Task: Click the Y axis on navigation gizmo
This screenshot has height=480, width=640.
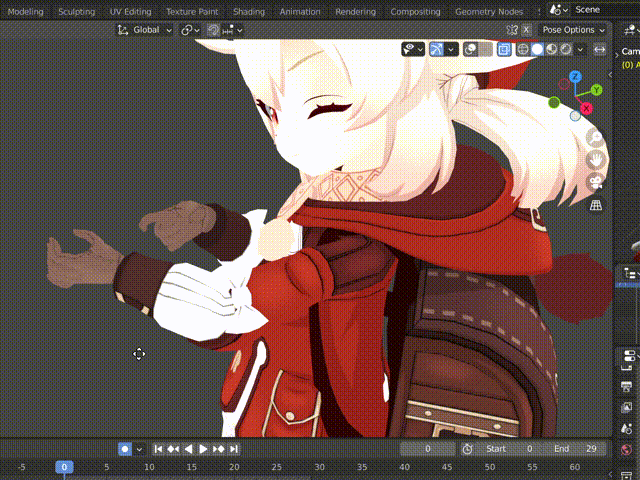Action: pyautogui.click(x=596, y=90)
